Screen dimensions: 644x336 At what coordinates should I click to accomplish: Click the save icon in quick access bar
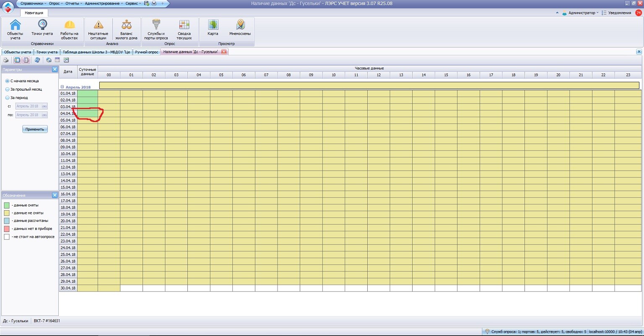(146, 3)
